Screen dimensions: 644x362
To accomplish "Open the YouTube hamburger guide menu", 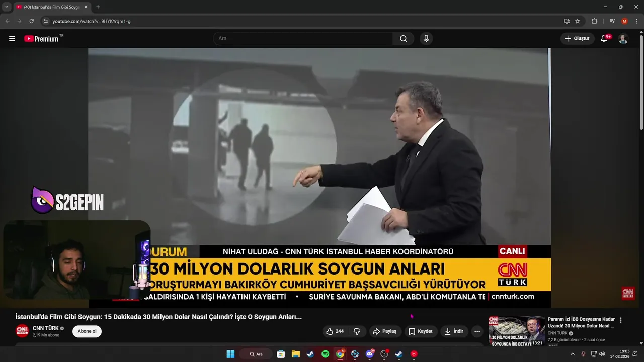I will [x=12, y=39].
